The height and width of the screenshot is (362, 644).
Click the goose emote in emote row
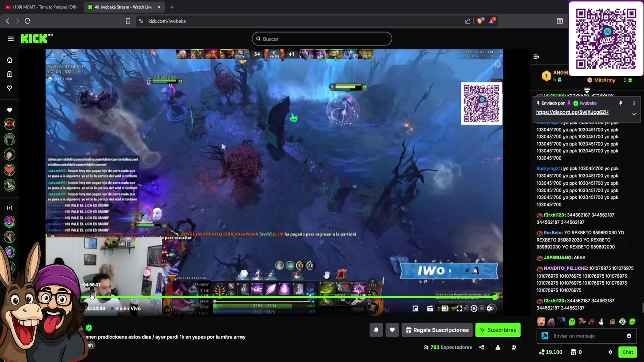point(602,322)
